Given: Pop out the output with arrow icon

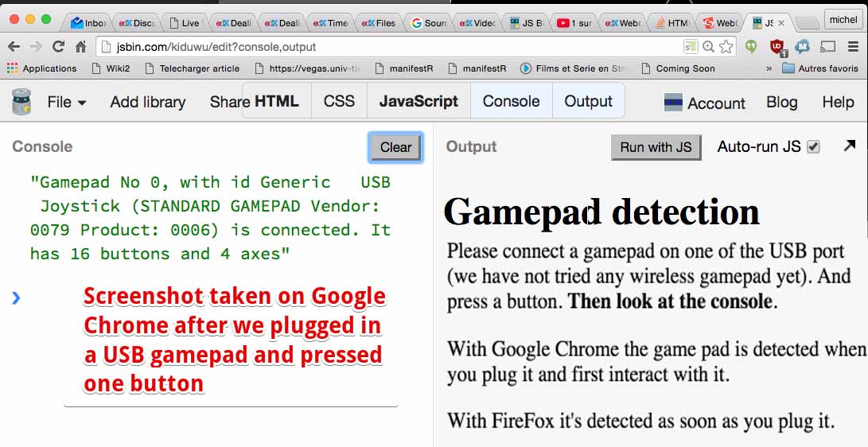Looking at the screenshot, I should click(849, 146).
